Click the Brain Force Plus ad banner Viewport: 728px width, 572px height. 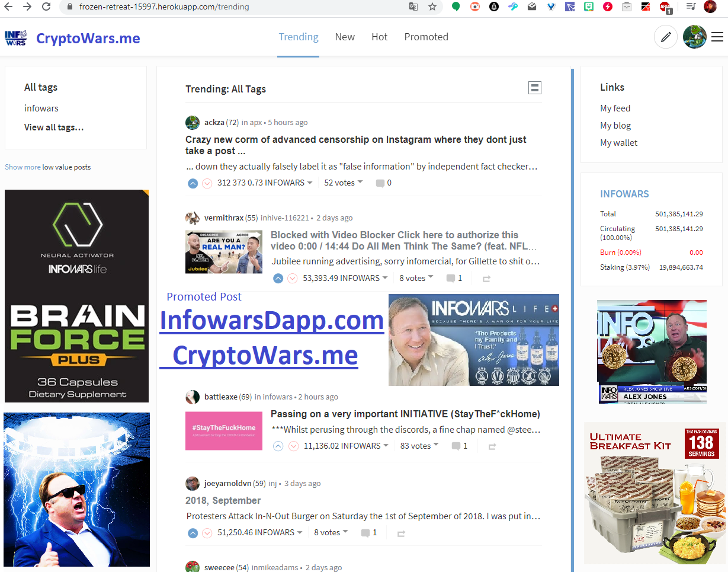pyautogui.click(x=76, y=295)
